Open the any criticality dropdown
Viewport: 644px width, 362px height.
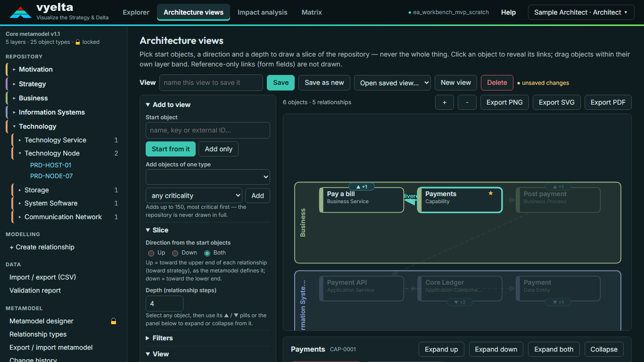click(x=194, y=196)
